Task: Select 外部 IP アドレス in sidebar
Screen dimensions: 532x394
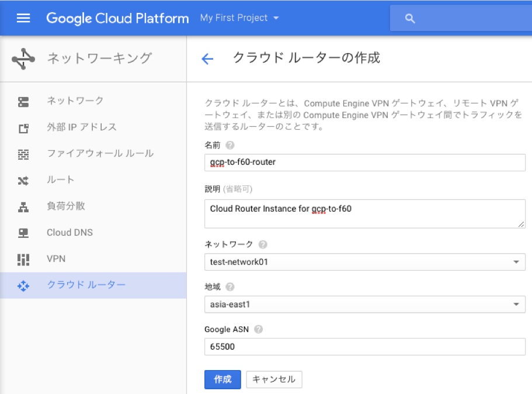Action: pyautogui.click(x=82, y=127)
